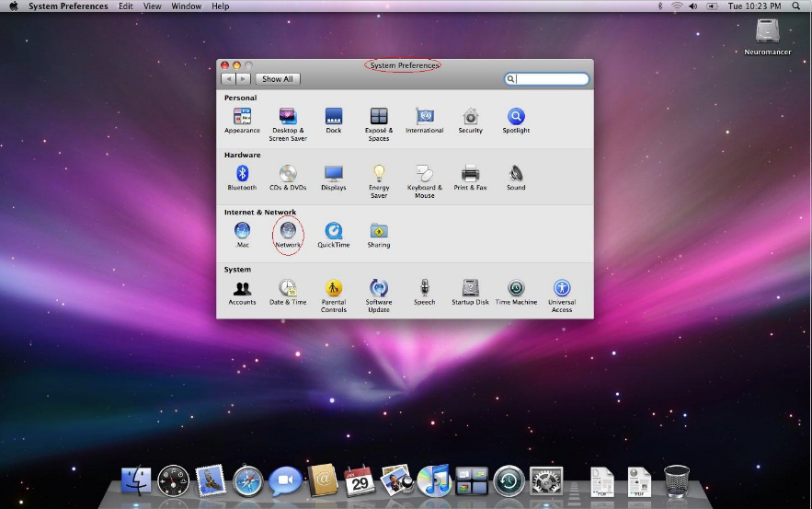Open Universal Access preferences
Screen dimensions: 812x509
click(562, 296)
